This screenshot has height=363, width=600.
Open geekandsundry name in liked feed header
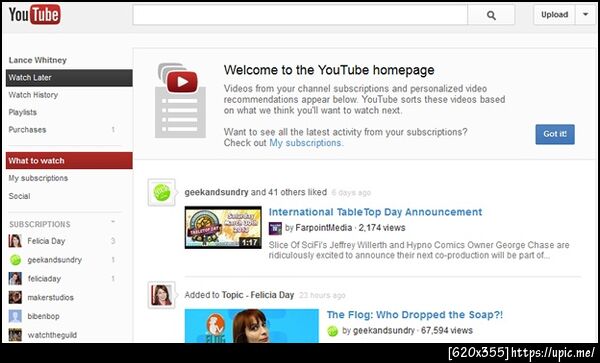click(x=216, y=192)
